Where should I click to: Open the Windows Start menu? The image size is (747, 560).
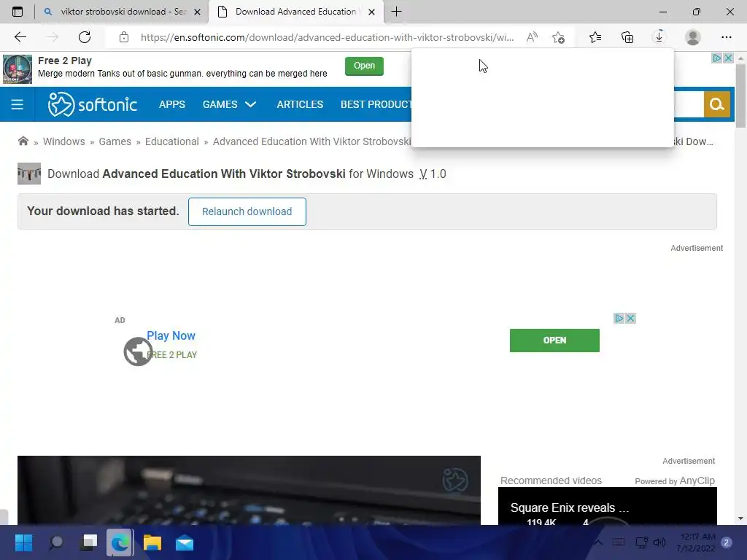[x=23, y=542]
